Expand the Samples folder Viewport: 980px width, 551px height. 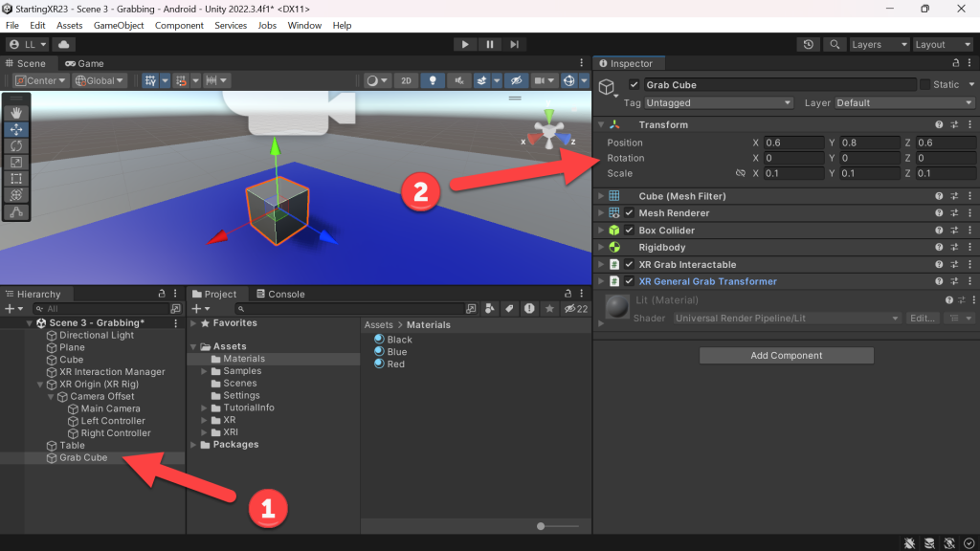(x=204, y=371)
